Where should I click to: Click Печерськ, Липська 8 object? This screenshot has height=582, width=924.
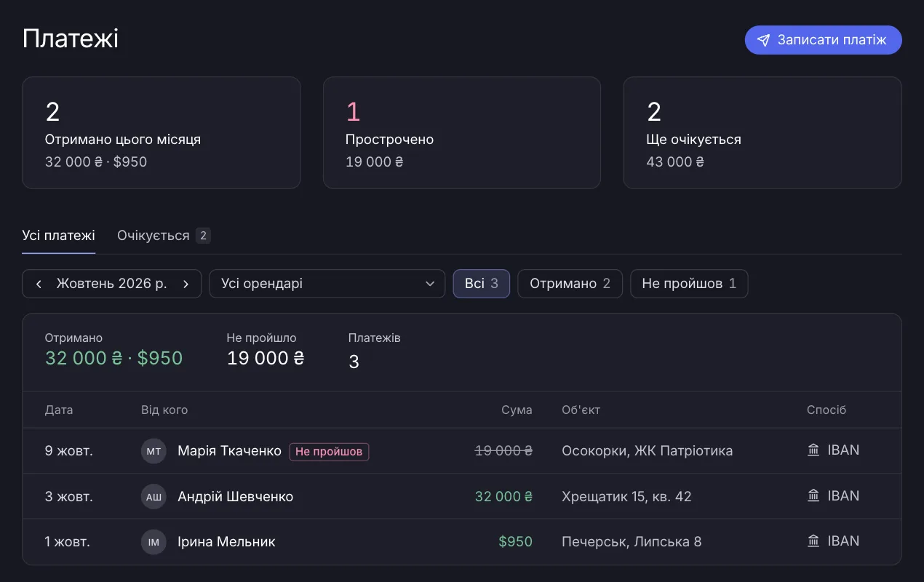point(632,542)
